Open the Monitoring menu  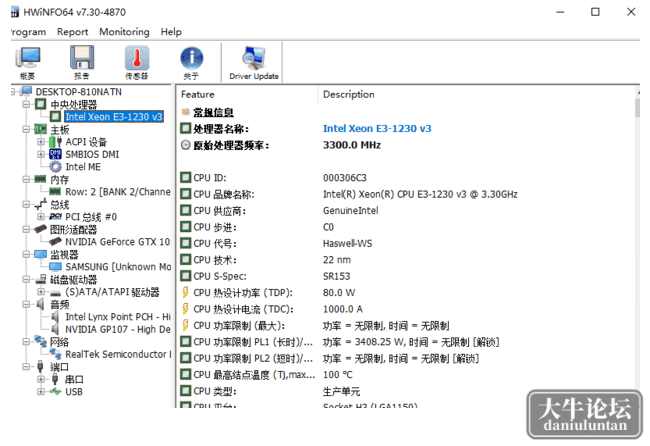tap(124, 32)
